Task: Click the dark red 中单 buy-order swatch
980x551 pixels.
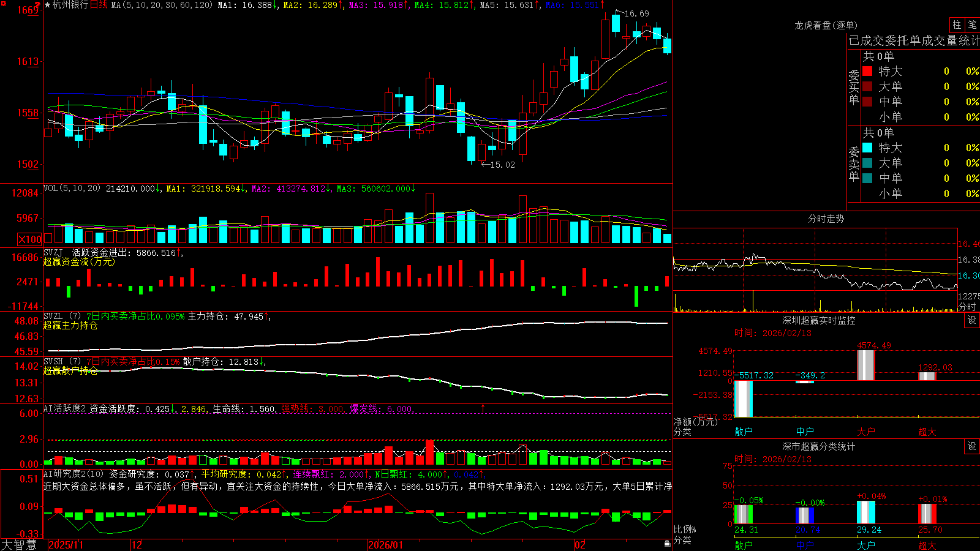Action: tap(867, 102)
